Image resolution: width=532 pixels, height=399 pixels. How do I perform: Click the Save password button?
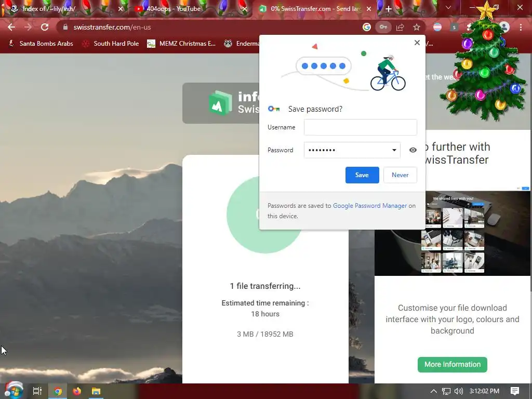tap(362, 175)
